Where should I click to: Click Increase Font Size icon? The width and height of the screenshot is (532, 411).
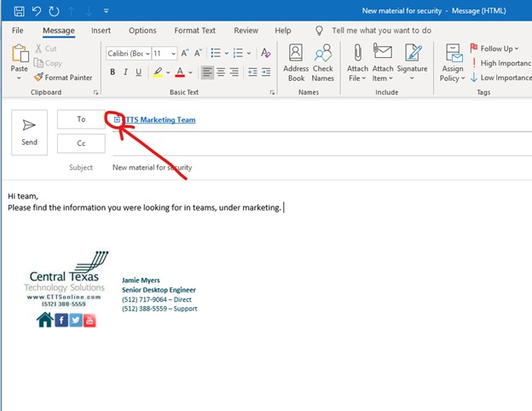184,53
